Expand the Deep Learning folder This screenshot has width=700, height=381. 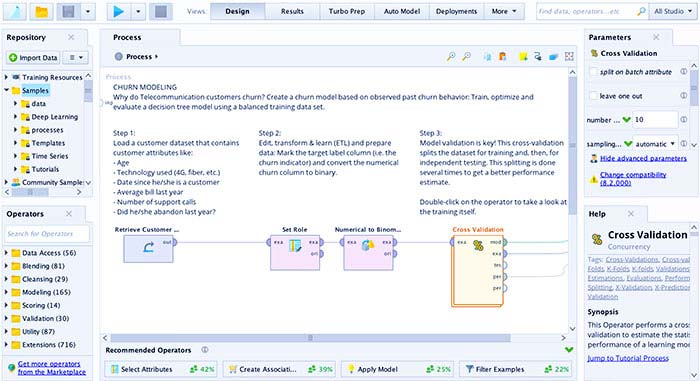pyautogui.click(x=15, y=117)
